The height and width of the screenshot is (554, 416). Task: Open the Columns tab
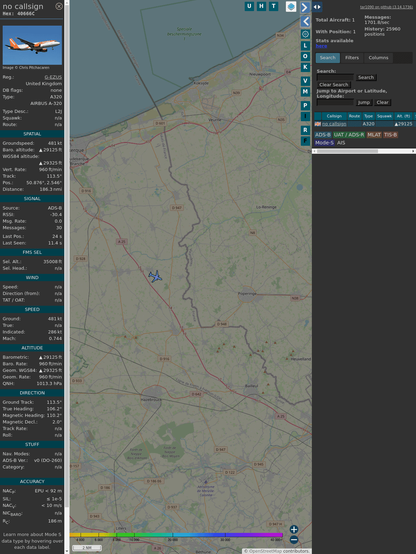tap(378, 58)
